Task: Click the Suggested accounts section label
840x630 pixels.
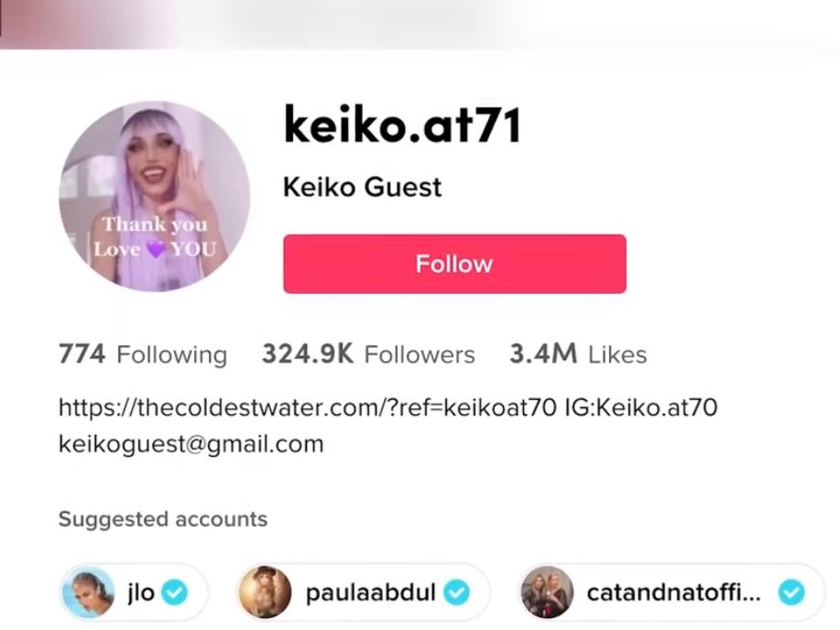Action: (163, 519)
